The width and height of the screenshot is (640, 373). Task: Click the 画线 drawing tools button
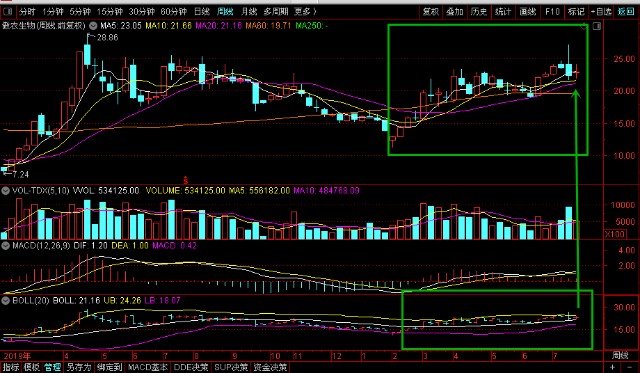tap(527, 11)
